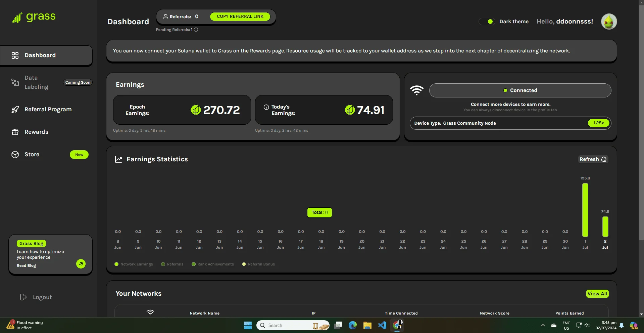Click the Pending Referrals info icon
Viewport: 644px width, 333px height.
[196, 30]
